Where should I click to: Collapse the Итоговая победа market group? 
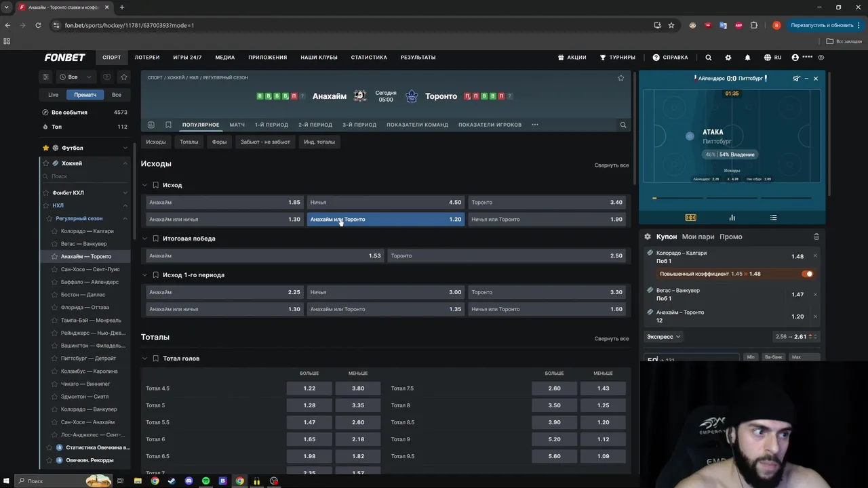pos(144,239)
